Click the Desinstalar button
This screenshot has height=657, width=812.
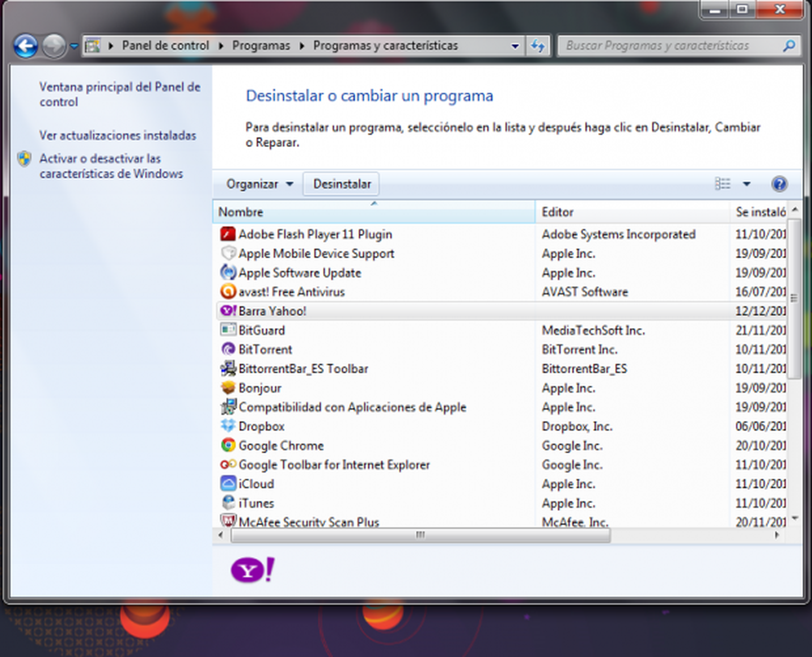point(341,184)
